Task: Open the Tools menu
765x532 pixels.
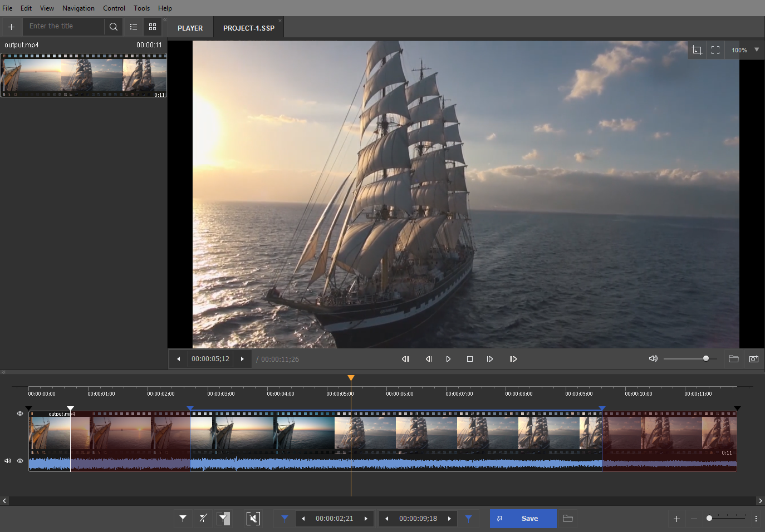Action: (141, 8)
